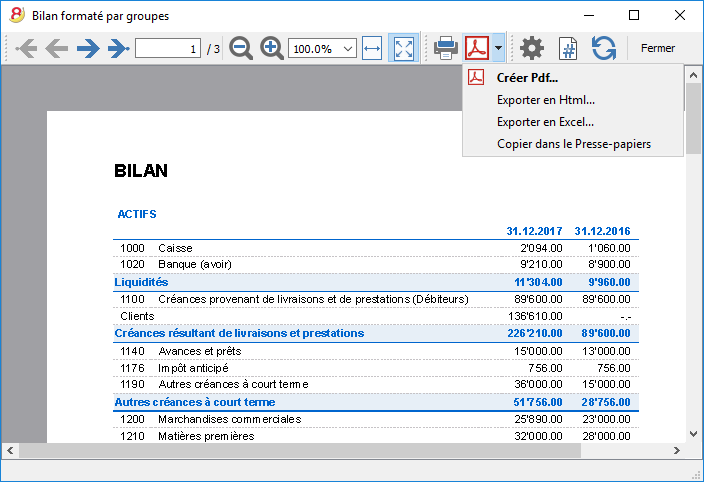The image size is (704, 482).
Task: Click the printer icon
Action: [x=445, y=48]
